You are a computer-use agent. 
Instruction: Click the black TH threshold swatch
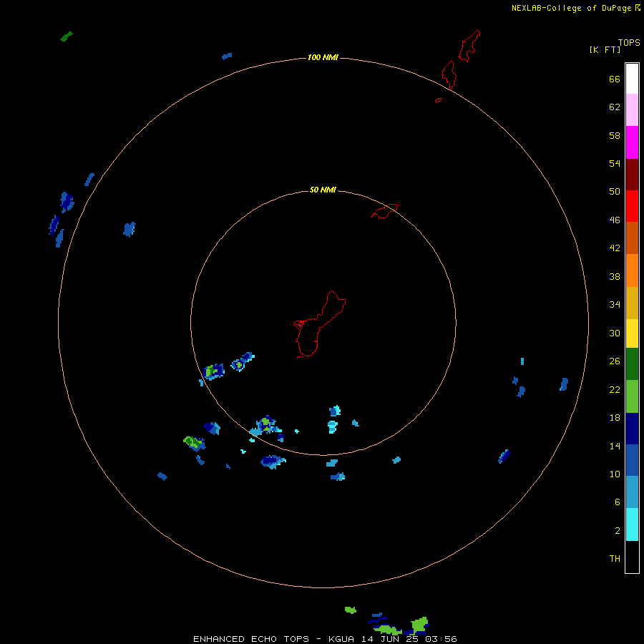click(x=632, y=557)
